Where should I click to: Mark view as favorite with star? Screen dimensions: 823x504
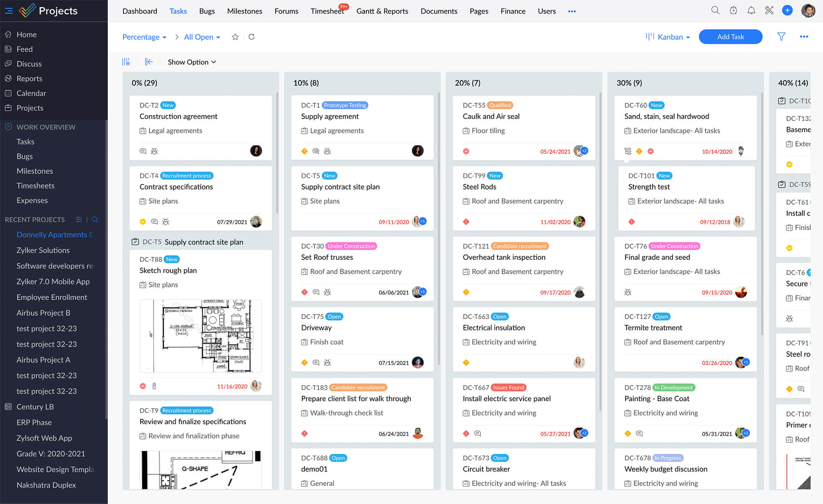(235, 37)
